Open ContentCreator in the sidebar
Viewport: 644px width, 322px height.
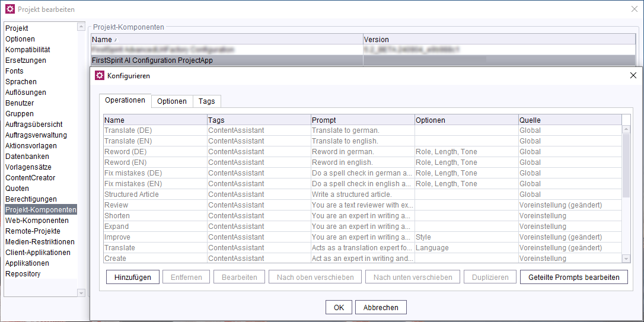[x=41, y=178]
